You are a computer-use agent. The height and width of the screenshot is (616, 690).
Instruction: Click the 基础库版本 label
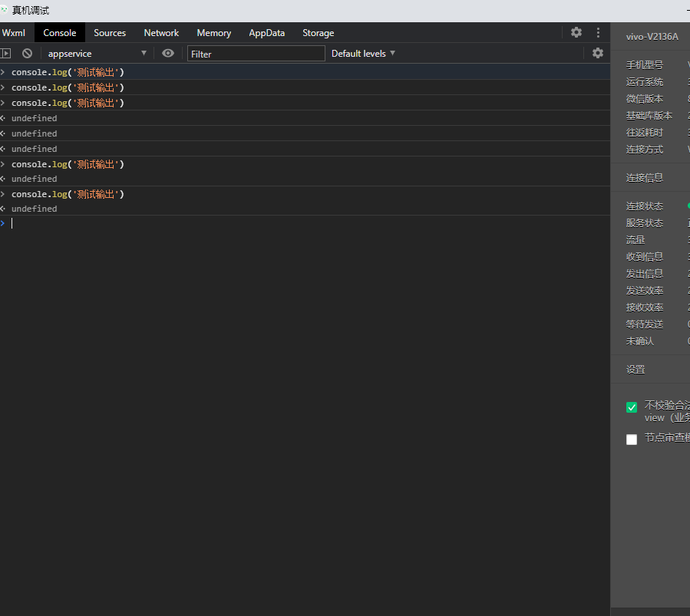pos(649,116)
